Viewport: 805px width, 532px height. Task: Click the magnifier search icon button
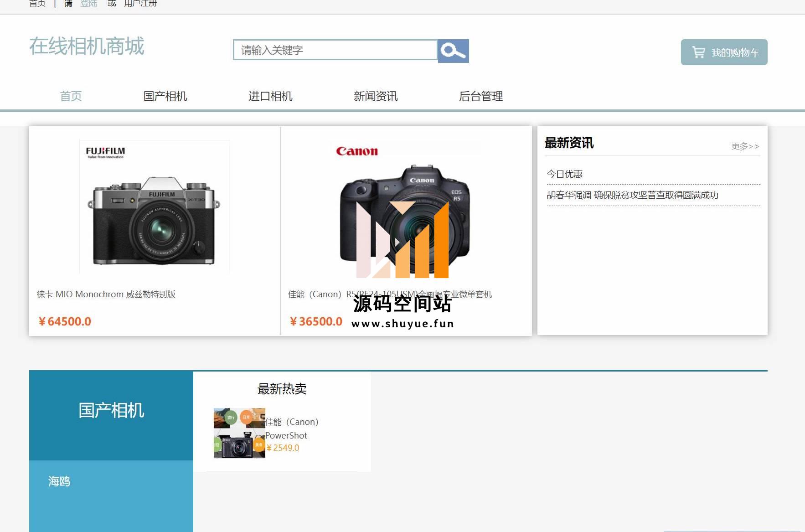(x=453, y=51)
